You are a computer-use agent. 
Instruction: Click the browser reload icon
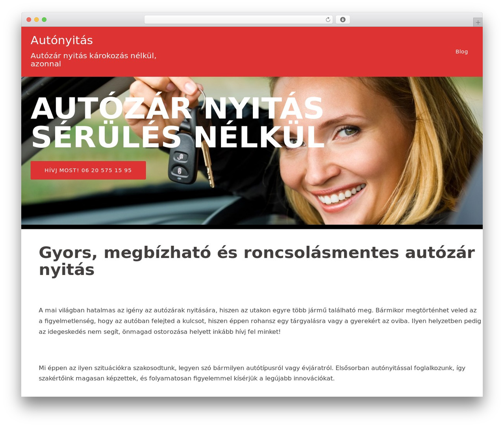click(328, 20)
